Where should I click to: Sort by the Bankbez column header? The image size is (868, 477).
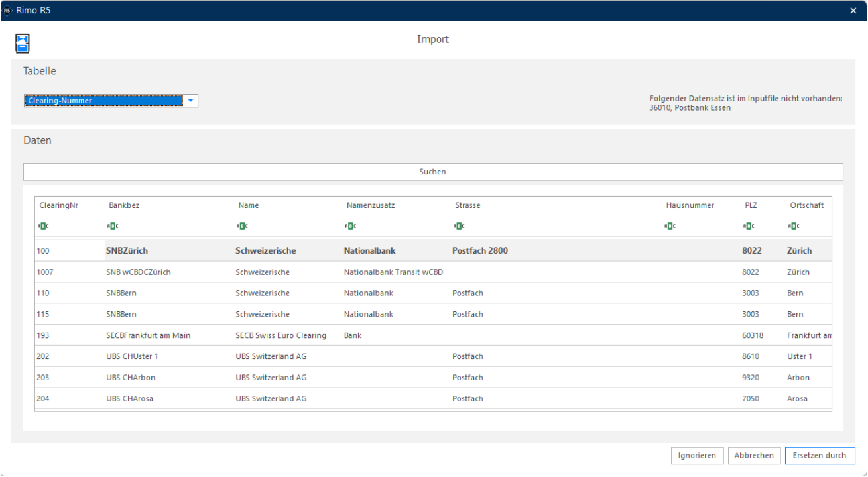(124, 205)
